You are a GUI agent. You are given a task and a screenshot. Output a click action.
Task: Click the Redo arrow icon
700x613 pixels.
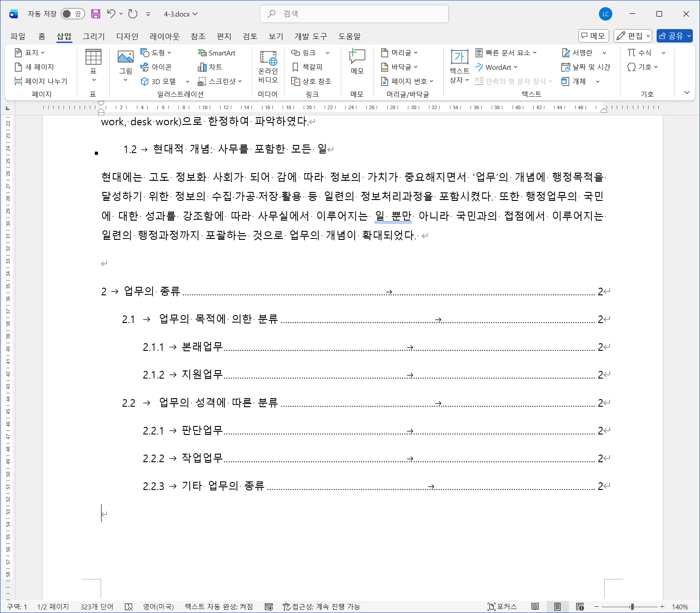click(133, 14)
